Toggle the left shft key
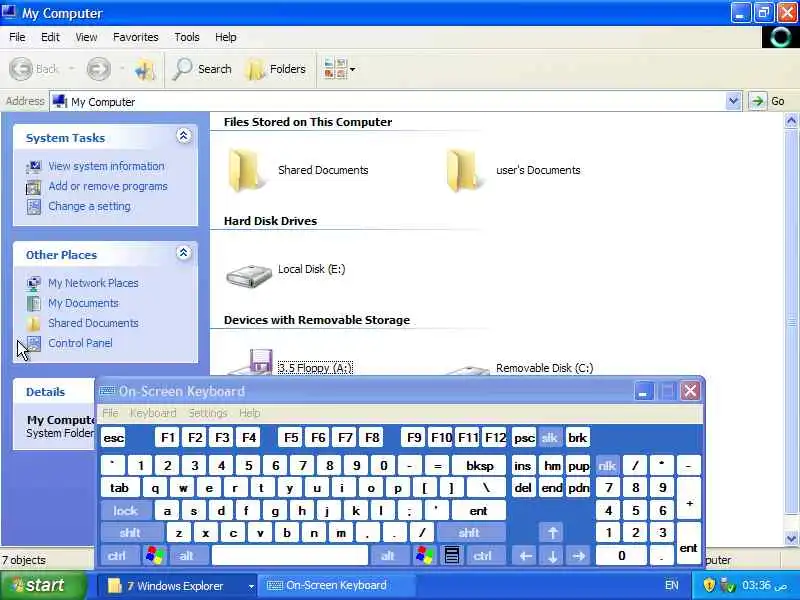 coord(131,533)
